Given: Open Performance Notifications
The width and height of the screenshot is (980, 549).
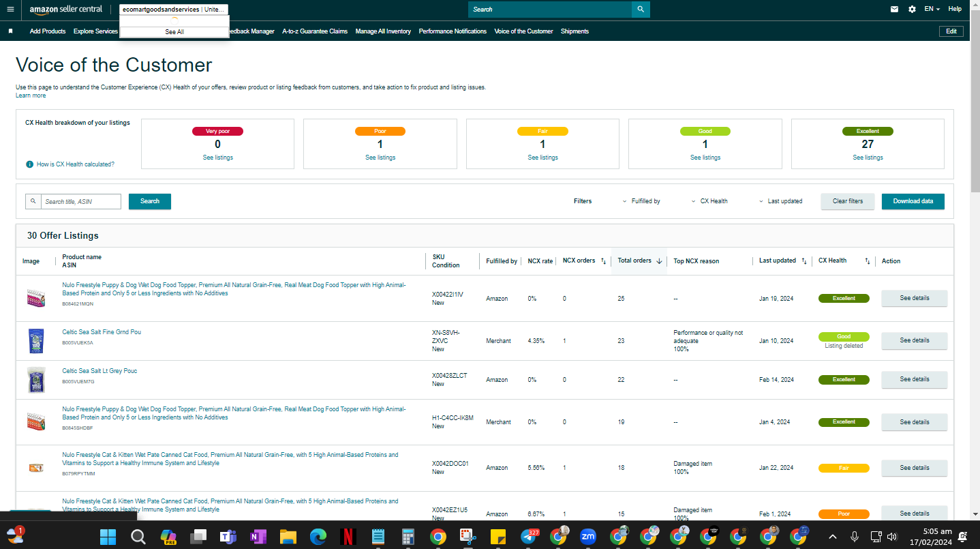Looking at the screenshot, I should pyautogui.click(x=453, y=31).
